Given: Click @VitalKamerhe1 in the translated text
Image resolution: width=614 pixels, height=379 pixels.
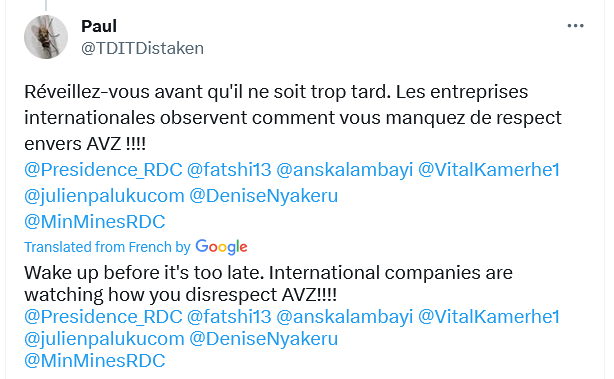Looking at the screenshot, I should [x=489, y=317].
